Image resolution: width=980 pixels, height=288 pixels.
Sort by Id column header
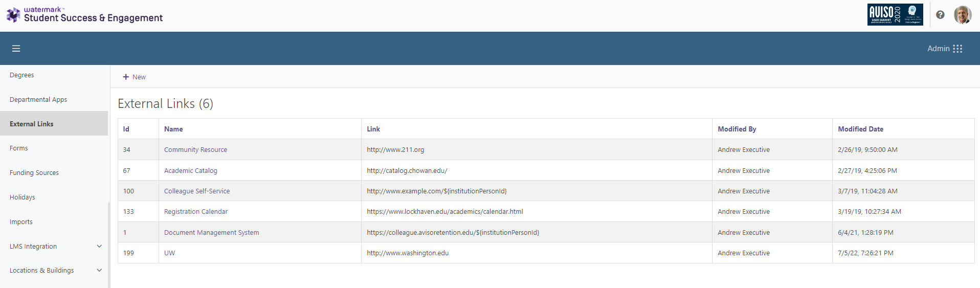pyautogui.click(x=126, y=129)
